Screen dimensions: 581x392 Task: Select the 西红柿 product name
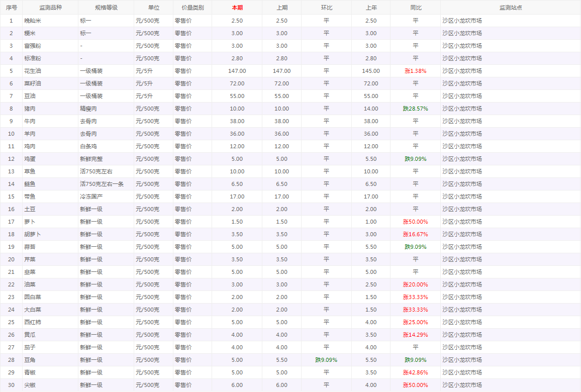[x=33, y=322]
